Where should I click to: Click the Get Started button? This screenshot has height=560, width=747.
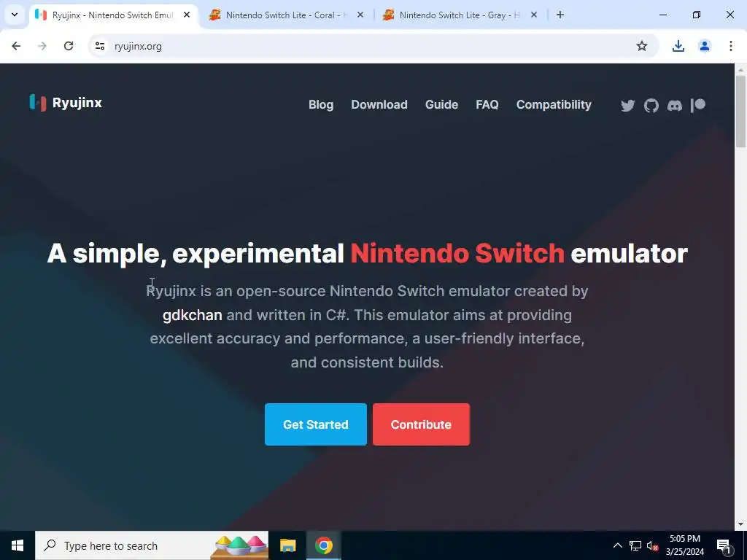click(315, 424)
